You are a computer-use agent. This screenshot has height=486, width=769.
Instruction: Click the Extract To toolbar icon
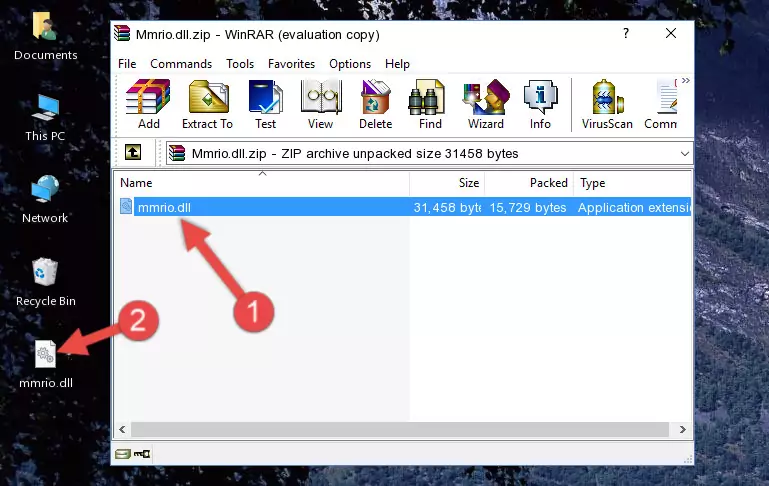click(207, 104)
